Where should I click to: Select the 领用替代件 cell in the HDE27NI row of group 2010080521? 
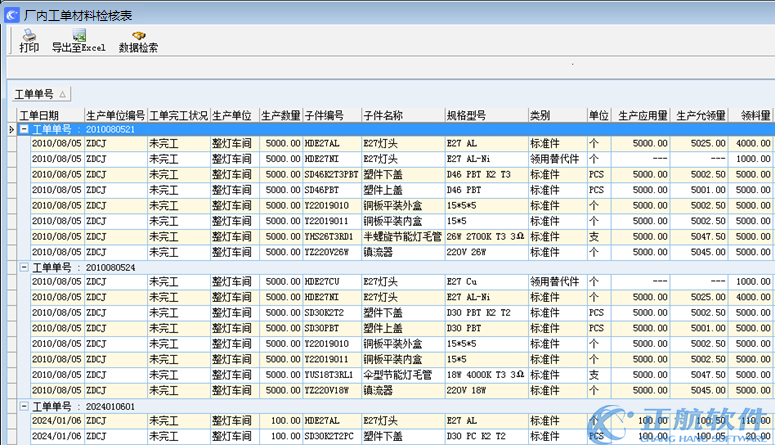pyautogui.click(x=558, y=159)
